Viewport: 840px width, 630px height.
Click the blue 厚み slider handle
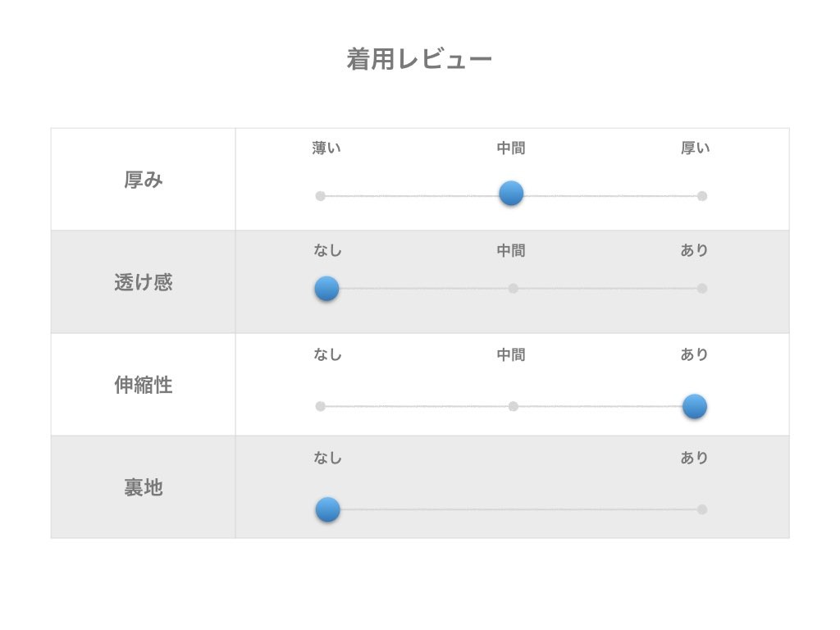(511, 194)
